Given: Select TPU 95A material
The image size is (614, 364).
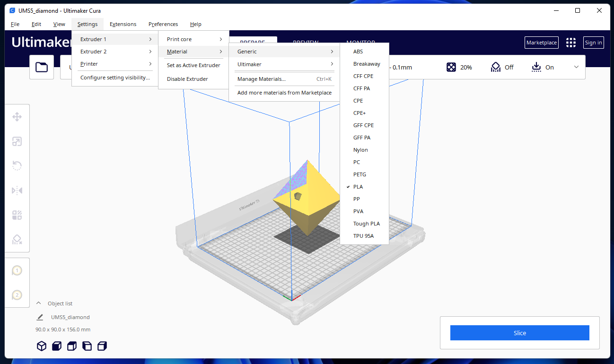Looking at the screenshot, I should [364, 236].
